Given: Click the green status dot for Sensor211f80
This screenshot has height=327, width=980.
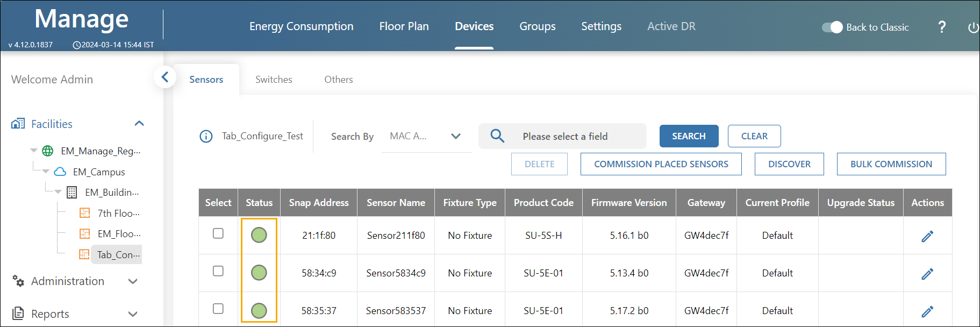Looking at the screenshot, I should point(259,235).
